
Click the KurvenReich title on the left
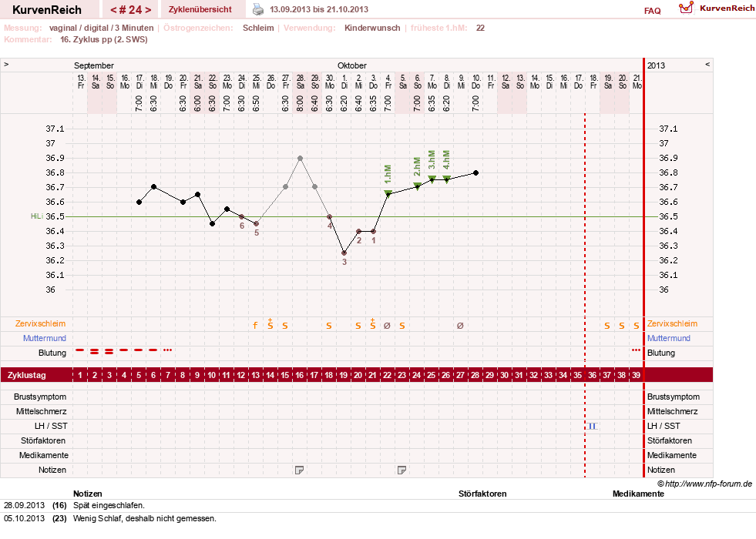[47, 10]
